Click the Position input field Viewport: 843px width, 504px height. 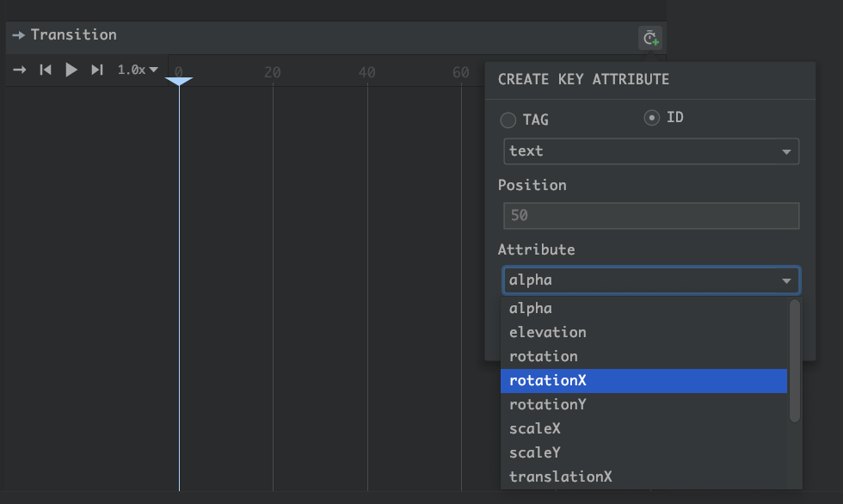650,216
